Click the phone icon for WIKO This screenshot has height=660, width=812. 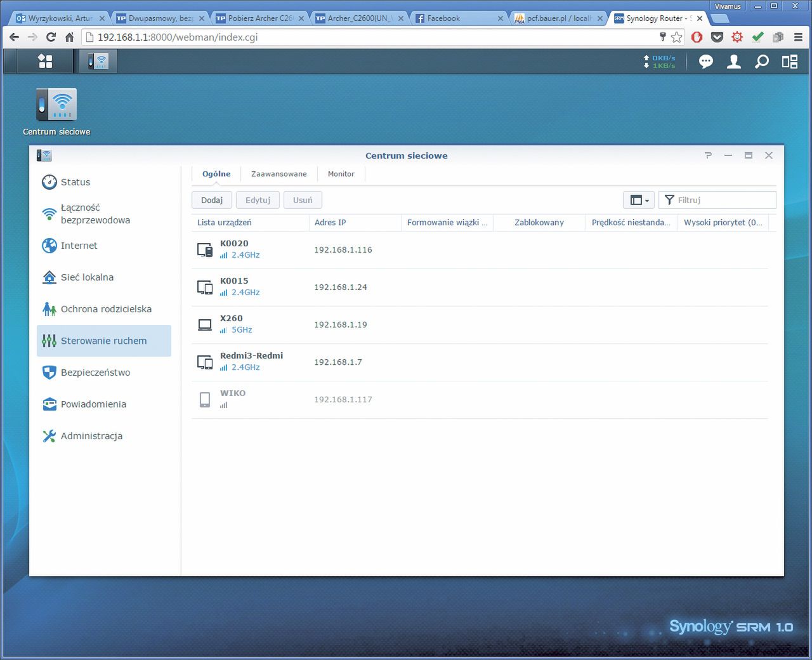205,399
